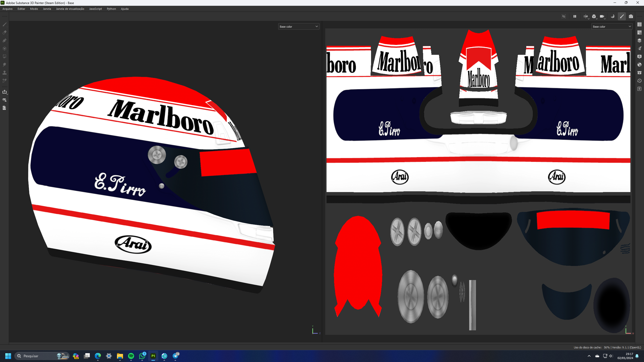Screen dimensions: 644x362
Task: Select the Clone stamp tool
Action: [5, 73]
